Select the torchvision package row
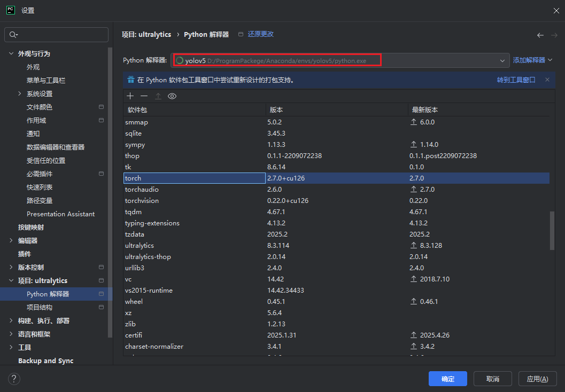Image resolution: width=565 pixels, height=392 pixels. [x=336, y=200]
